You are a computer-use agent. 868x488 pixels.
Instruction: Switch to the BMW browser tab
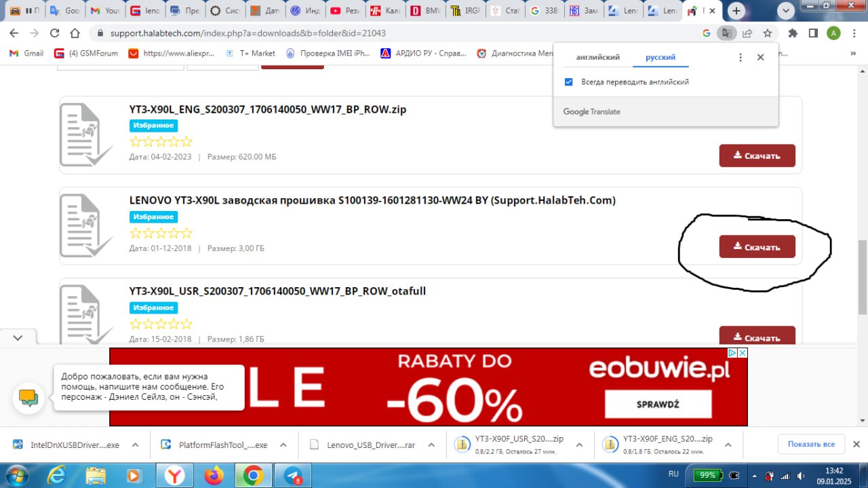pos(424,11)
